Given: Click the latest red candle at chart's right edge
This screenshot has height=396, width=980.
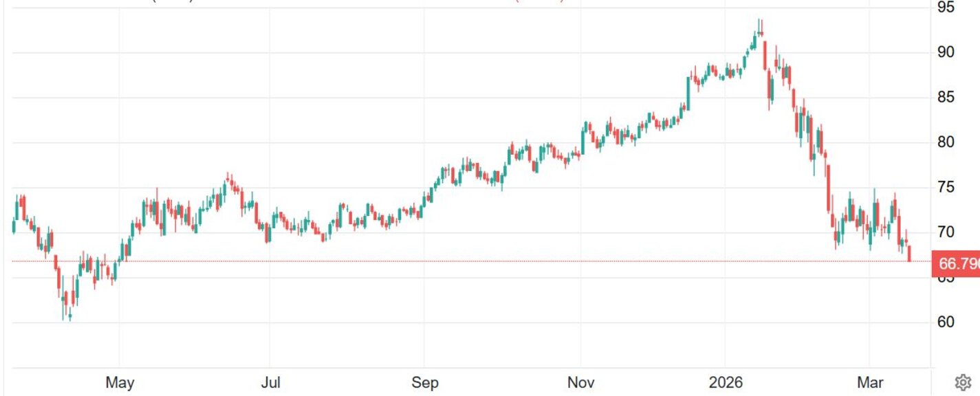Looking at the screenshot, I should point(909,254).
